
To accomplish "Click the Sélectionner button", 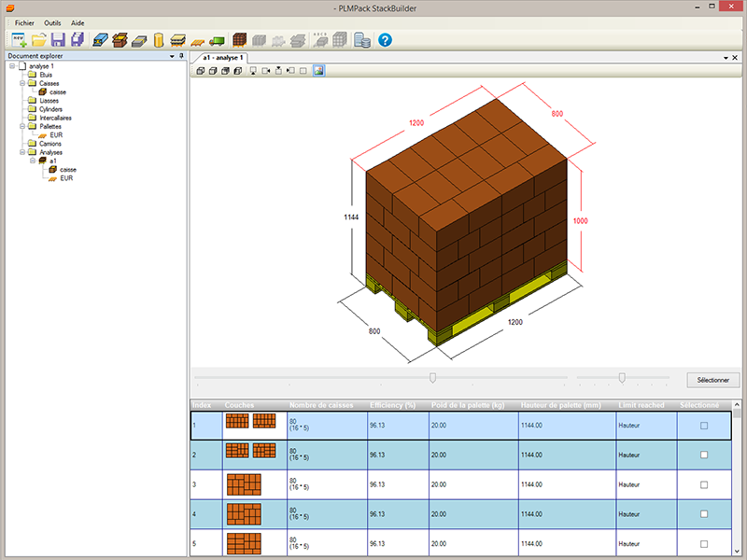I will pyautogui.click(x=713, y=380).
